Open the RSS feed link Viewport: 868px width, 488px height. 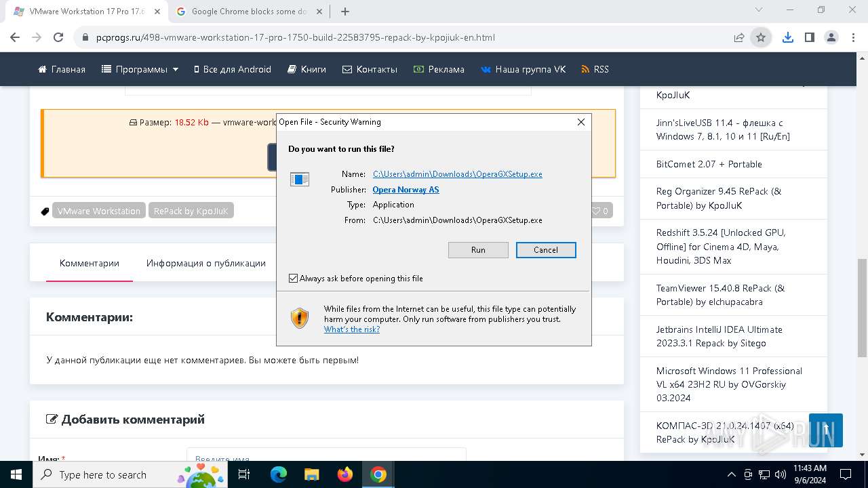595,69
